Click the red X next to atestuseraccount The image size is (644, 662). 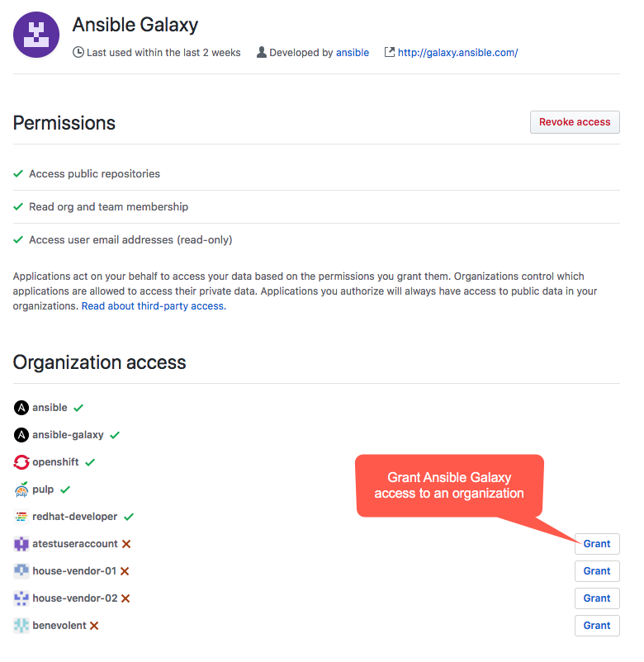point(126,544)
